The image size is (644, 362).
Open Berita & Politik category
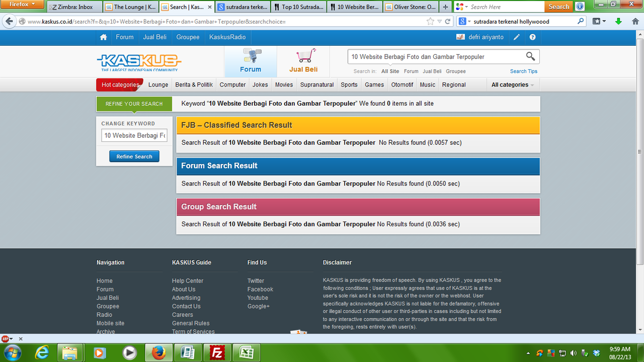pos(194,84)
